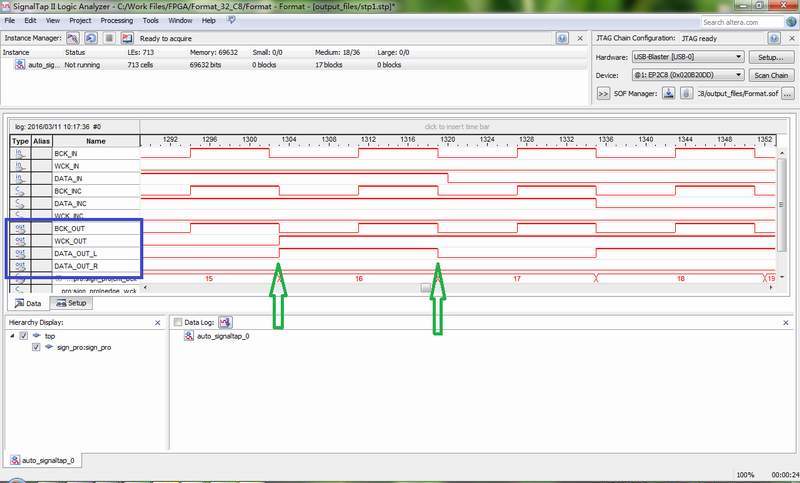Select the DATA_OUT_L signal name
800x483 pixels.
coord(75,253)
